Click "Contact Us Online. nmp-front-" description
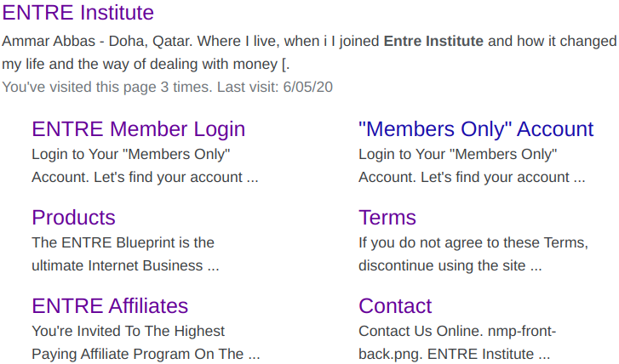Image resolution: width=619 pixels, height=364 pixels. coord(457,331)
